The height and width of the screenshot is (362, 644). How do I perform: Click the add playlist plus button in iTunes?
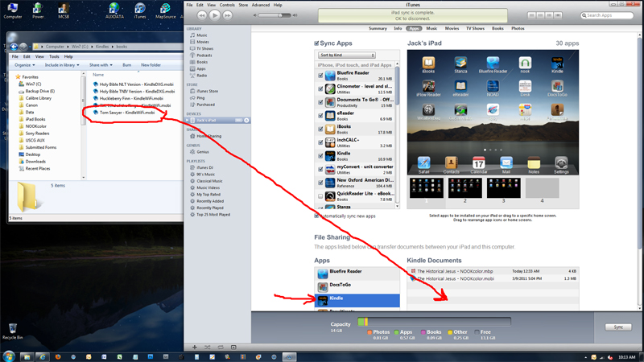pyautogui.click(x=195, y=348)
